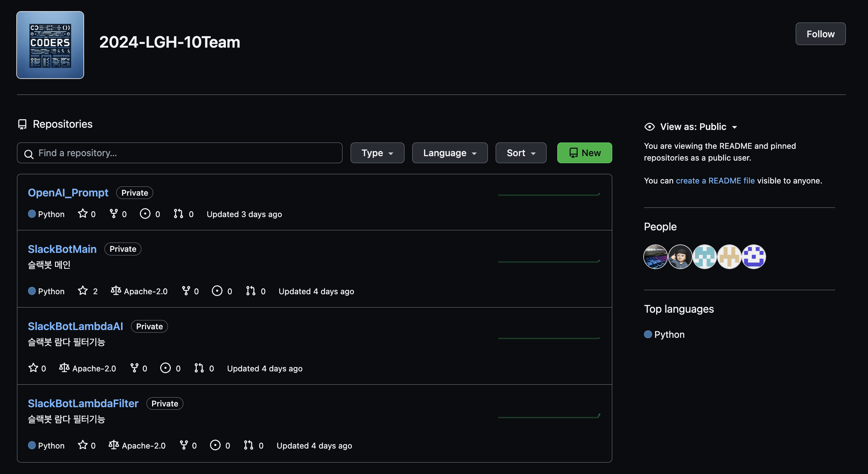This screenshot has width=868, height=474.
Task: Expand the View as: Public dropdown
Action: (699, 127)
